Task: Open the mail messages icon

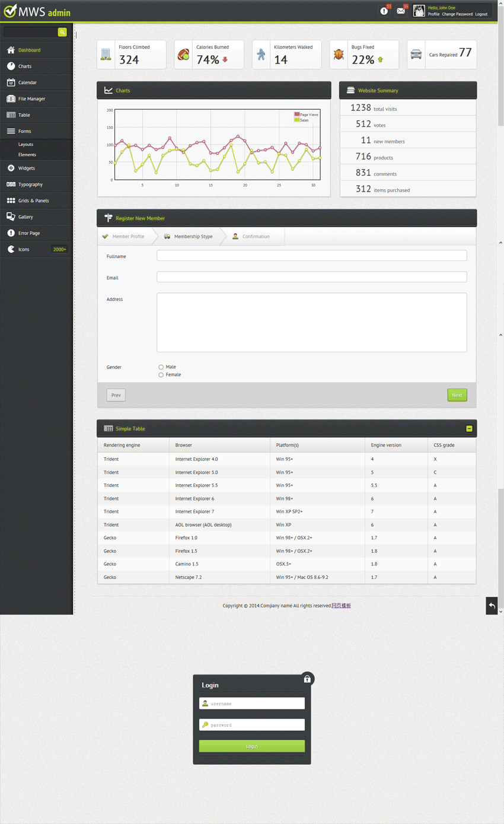Action: [401, 11]
